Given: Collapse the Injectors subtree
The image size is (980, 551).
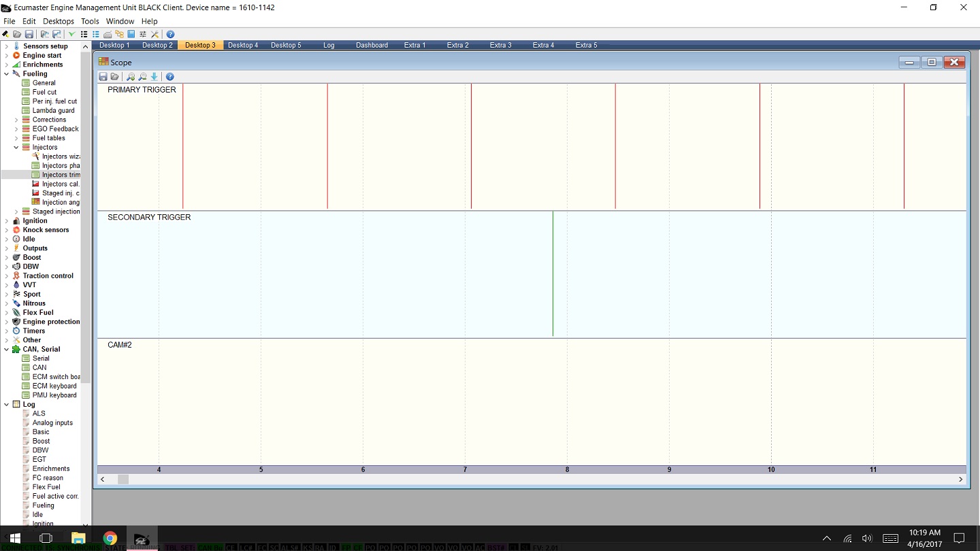Looking at the screenshot, I should (16, 147).
